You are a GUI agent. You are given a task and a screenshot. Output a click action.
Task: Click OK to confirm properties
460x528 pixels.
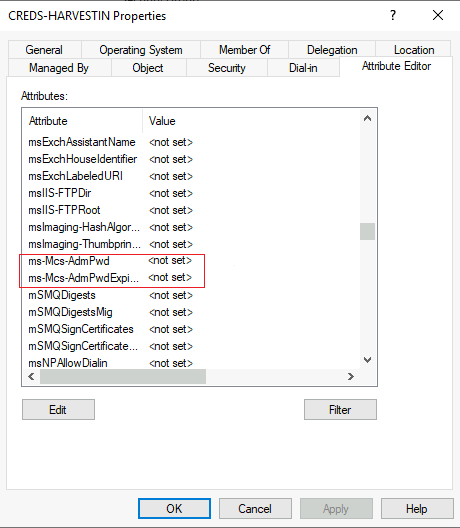coord(174,508)
